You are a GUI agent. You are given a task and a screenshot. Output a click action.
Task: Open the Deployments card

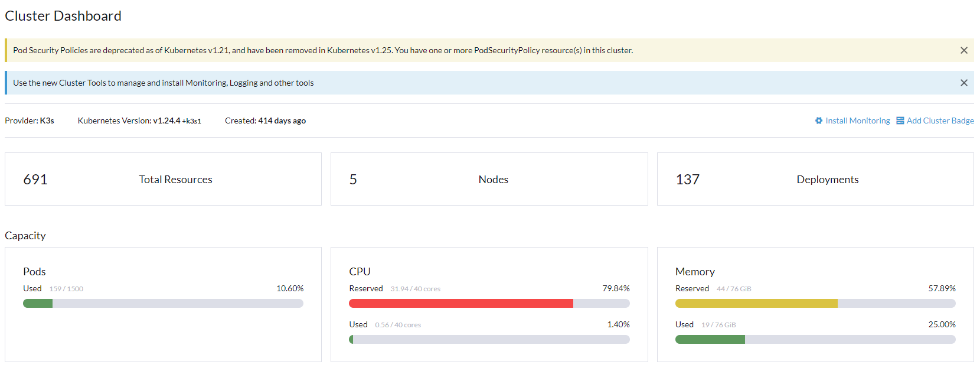tap(815, 179)
